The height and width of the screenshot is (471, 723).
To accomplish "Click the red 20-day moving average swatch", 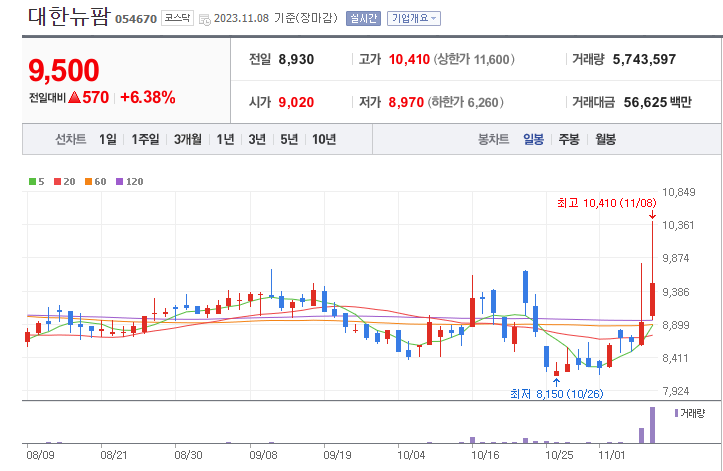I will point(57,181).
